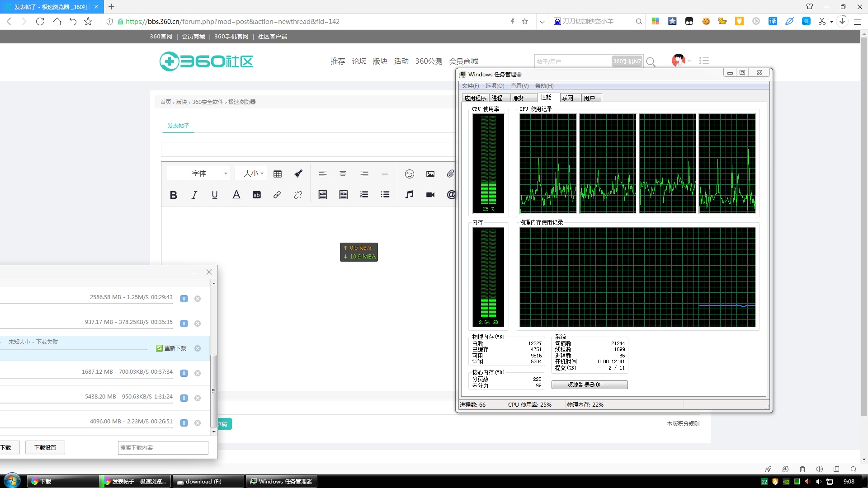Align the post text to the left
The width and height of the screenshot is (868, 488).
(322, 174)
